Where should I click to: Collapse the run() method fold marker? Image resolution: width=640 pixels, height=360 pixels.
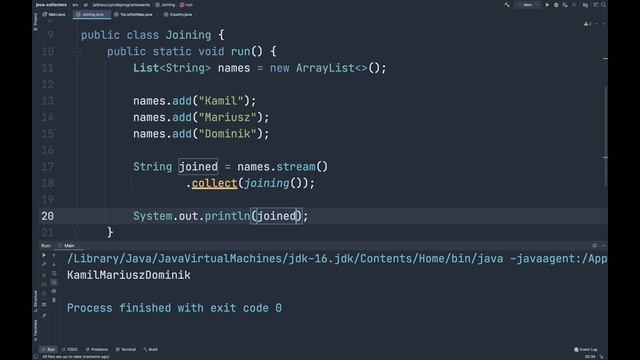coord(77,52)
